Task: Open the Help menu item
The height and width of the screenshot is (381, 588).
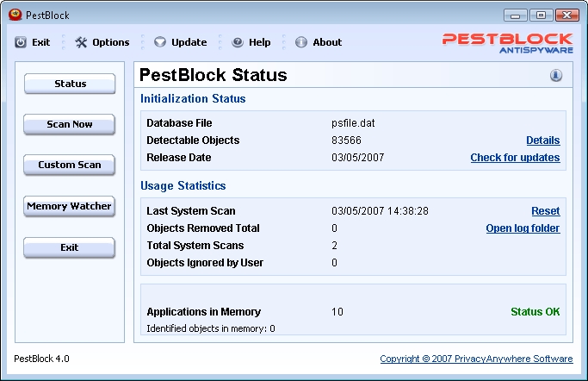Action: [x=259, y=42]
